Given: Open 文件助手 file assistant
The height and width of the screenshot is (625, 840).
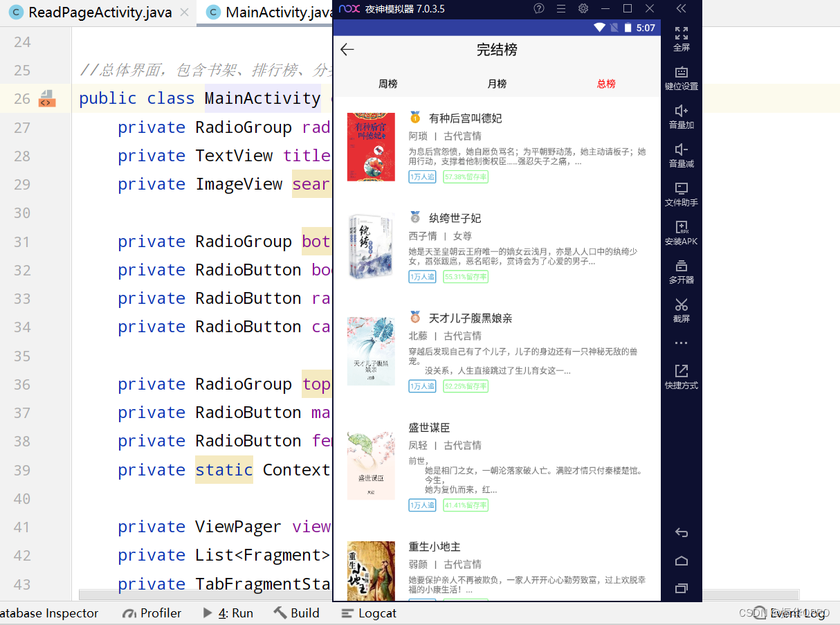Looking at the screenshot, I should pyautogui.click(x=682, y=188).
